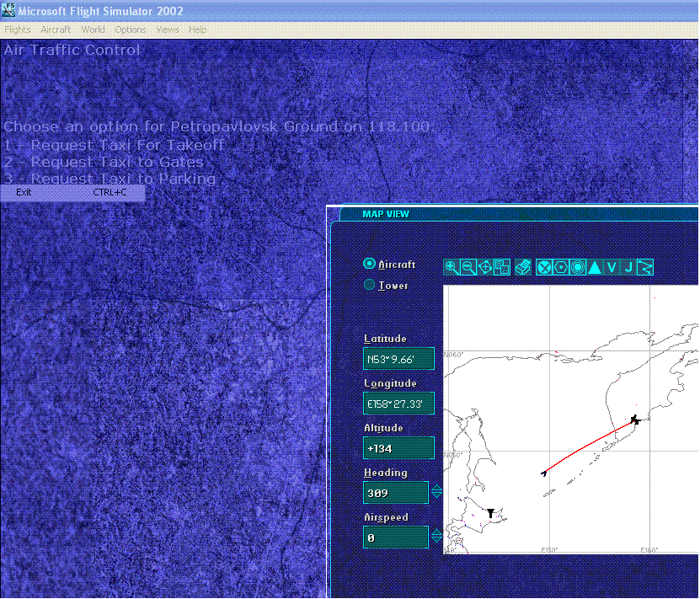Click the Heading value field

point(396,493)
